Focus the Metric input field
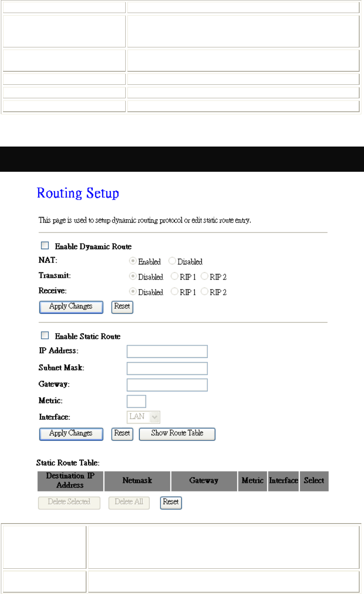Screen dimensions: 364x594 [136, 401]
